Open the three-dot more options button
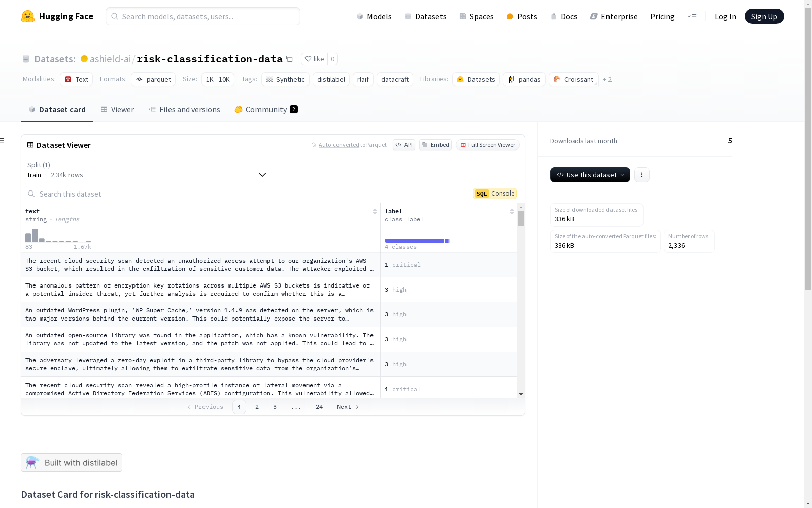 point(641,175)
